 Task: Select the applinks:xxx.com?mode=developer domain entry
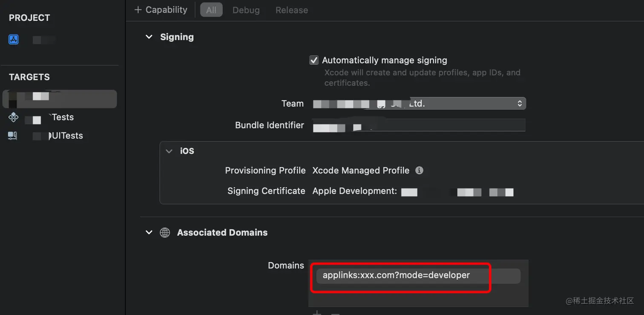coord(396,275)
